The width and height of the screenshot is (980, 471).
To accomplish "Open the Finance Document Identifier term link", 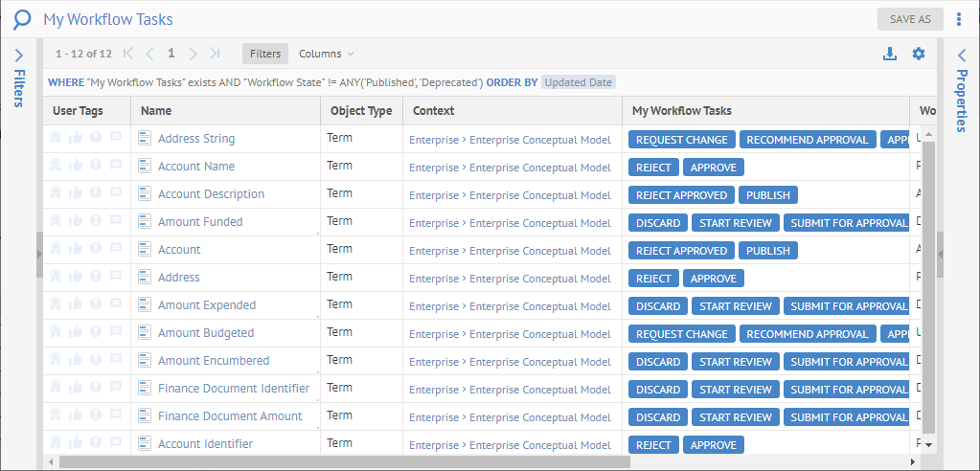I will (233, 389).
